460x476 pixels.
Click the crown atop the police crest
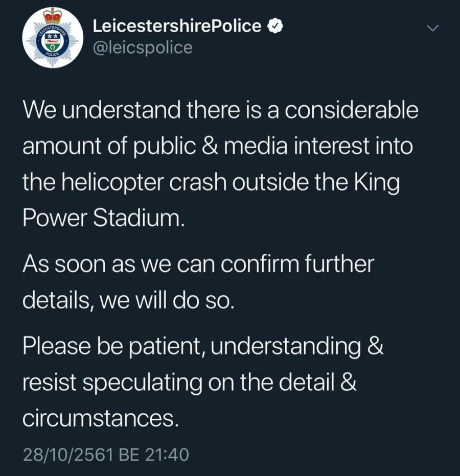pyautogui.click(x=52, y=14)
